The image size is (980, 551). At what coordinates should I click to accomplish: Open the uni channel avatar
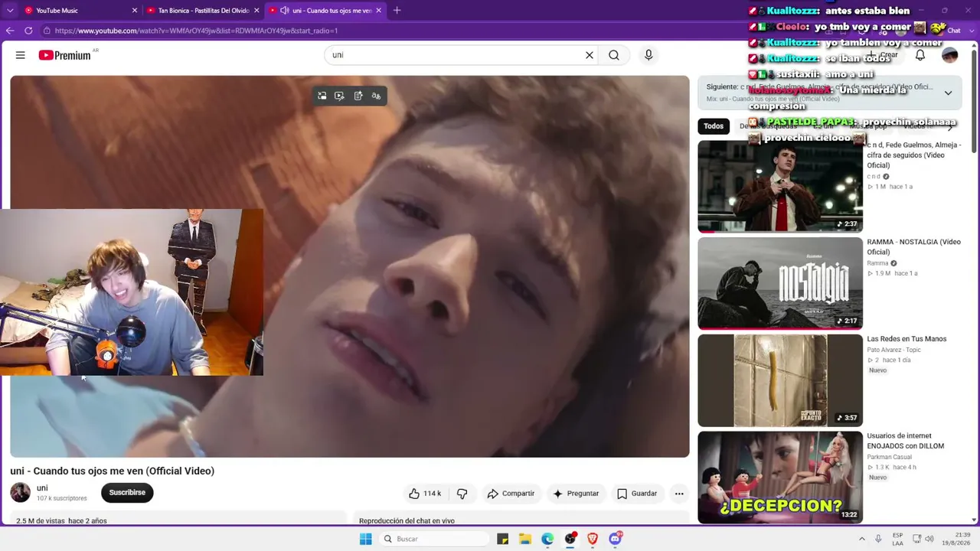click(x=21, y=493)
